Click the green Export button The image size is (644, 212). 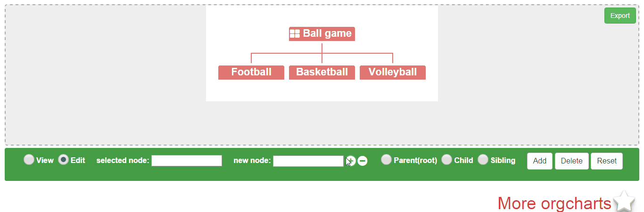click(x=620, y=16)
